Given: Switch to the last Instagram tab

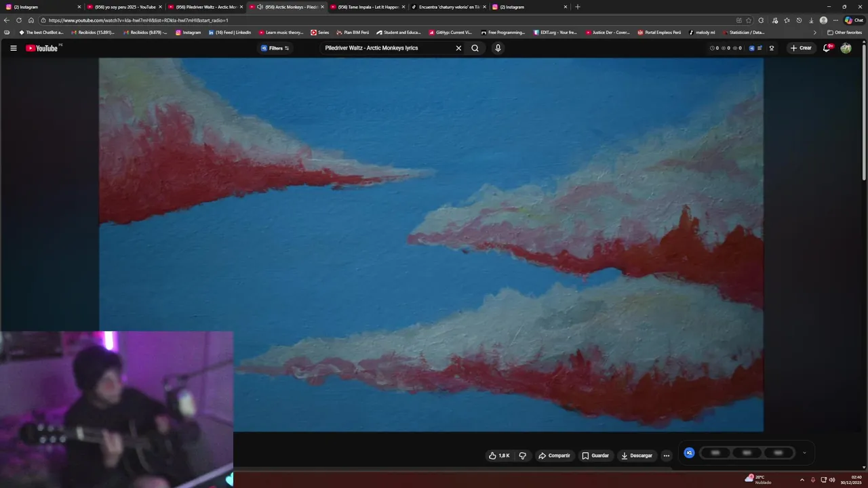Looking at the screenshot, I should point(529,7).
